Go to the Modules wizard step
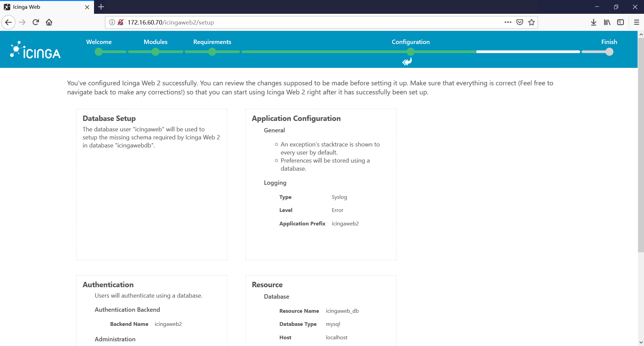Image resolution: width=644 pixels, height=346 pixels. pyautogui.click(x=155, y=42)
